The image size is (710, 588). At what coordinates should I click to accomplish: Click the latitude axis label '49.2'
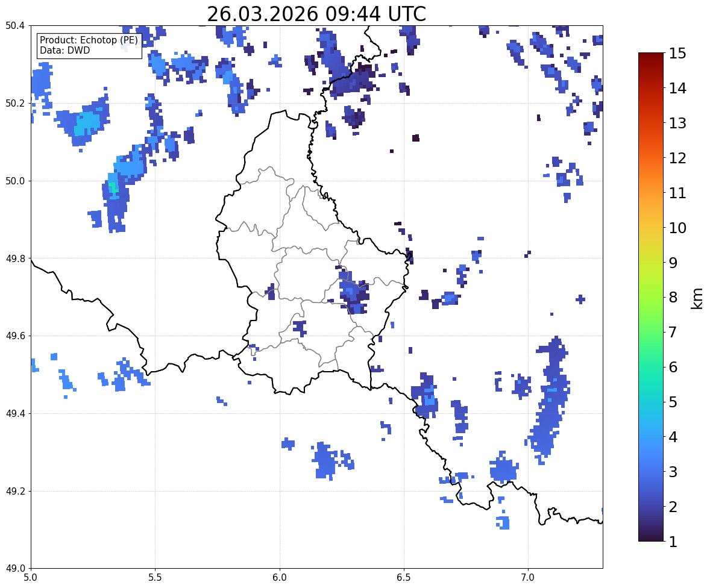coord(14,491)
